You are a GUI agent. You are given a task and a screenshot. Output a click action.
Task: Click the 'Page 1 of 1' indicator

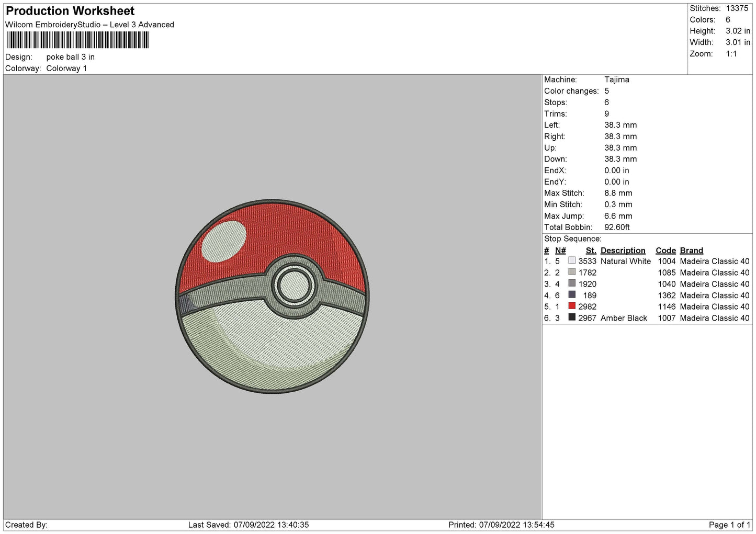point(729,525)
